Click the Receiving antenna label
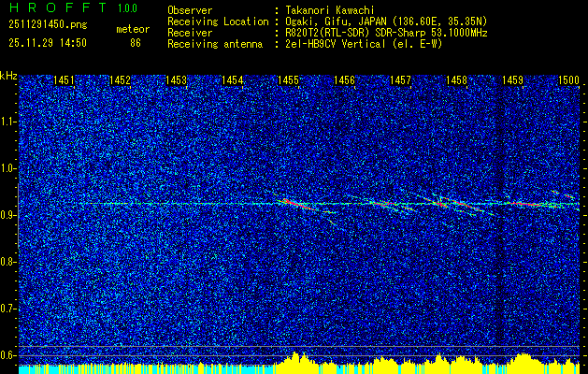The height and width of the screenshot is (374, 588). 215,44
